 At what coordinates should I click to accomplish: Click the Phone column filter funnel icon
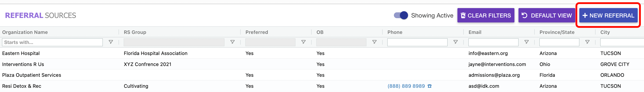(x=455, y=42)
